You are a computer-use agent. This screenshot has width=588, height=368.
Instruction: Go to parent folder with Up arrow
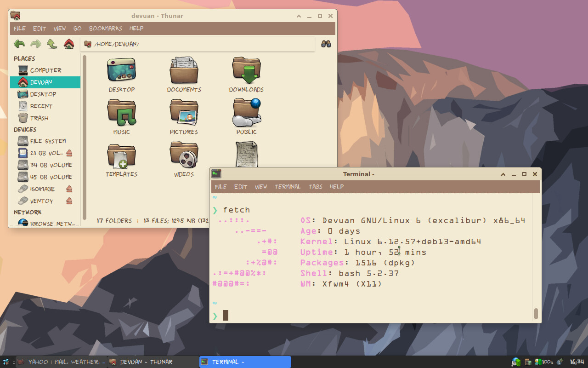tap(52, 44)
